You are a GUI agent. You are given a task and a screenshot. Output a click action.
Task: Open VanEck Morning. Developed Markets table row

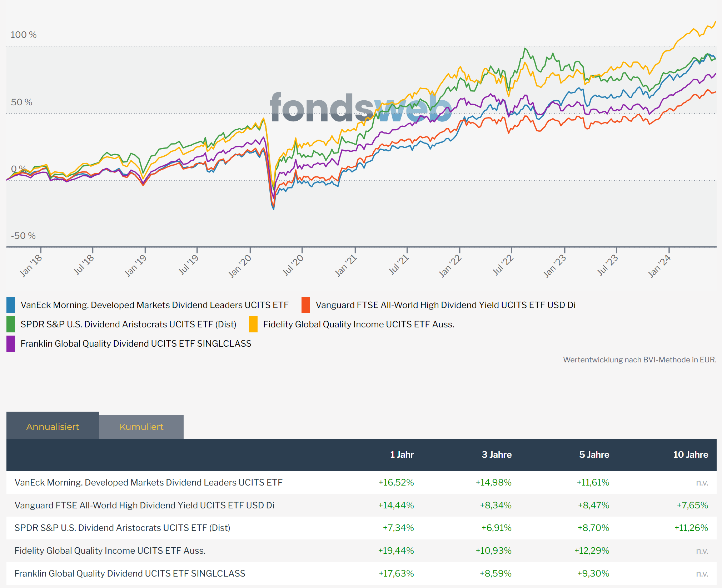148,482
